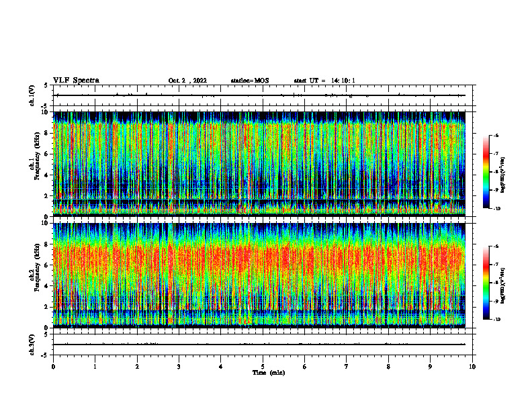Click the ch.1 colorbar log(PSD) label
Screen dimensions: 532x411
coord(503,175)
